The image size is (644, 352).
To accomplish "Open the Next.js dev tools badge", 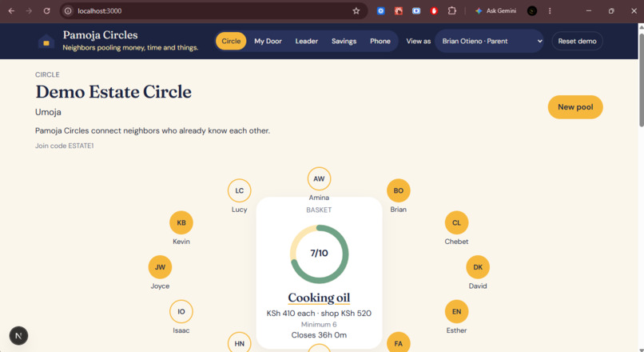I will tap(18, 335).
